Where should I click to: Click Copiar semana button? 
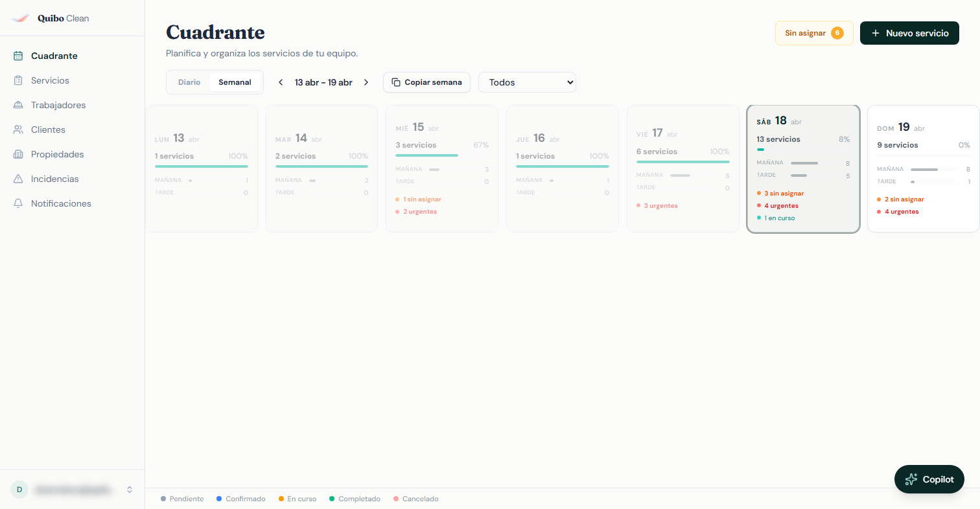tap(426, 82)
